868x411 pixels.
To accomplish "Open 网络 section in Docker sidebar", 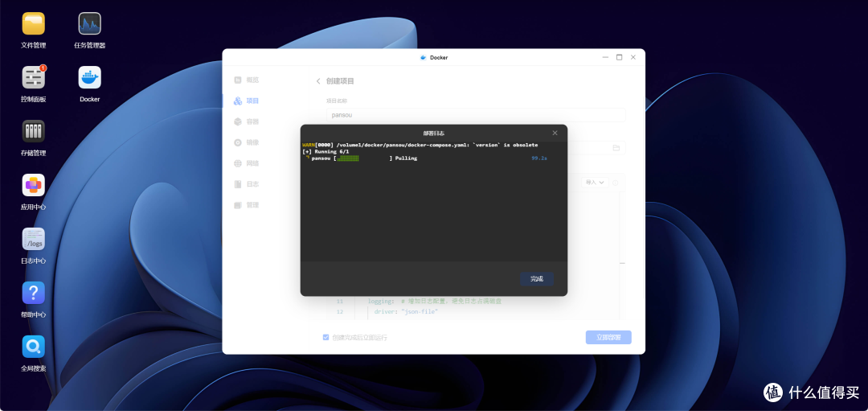I will pos(247,163).
